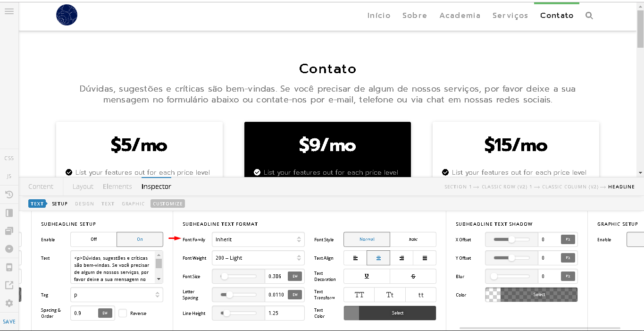This screenshot has height=331, width=644.
Task: Switch to the Content tab
Action: click(x=41, y=187)
